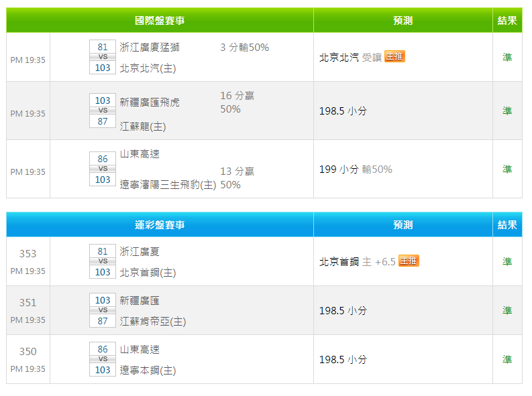Viewport: 532px width, 396px height.
Task: Click the 準 result in game 351 row
Action: coord(507,310)
